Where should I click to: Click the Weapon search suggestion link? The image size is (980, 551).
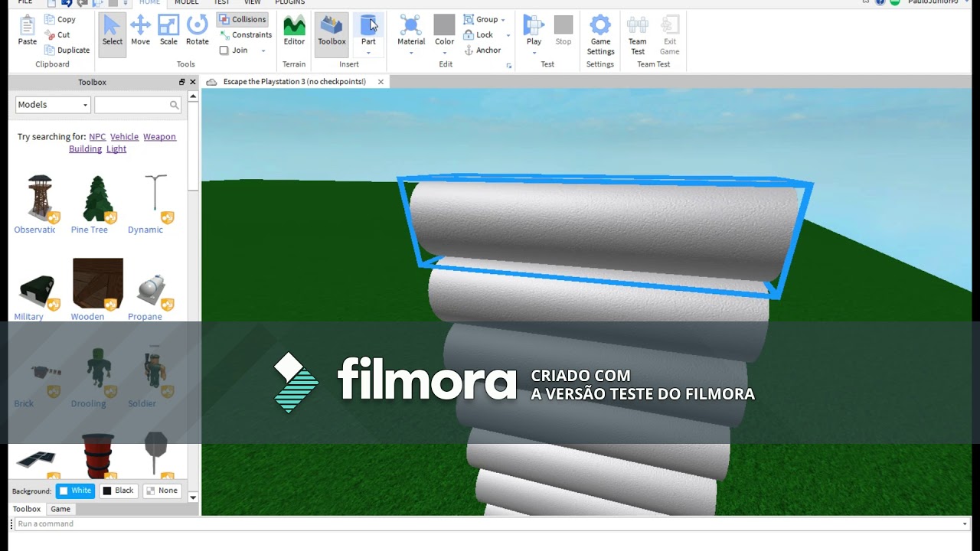(159, 137)
